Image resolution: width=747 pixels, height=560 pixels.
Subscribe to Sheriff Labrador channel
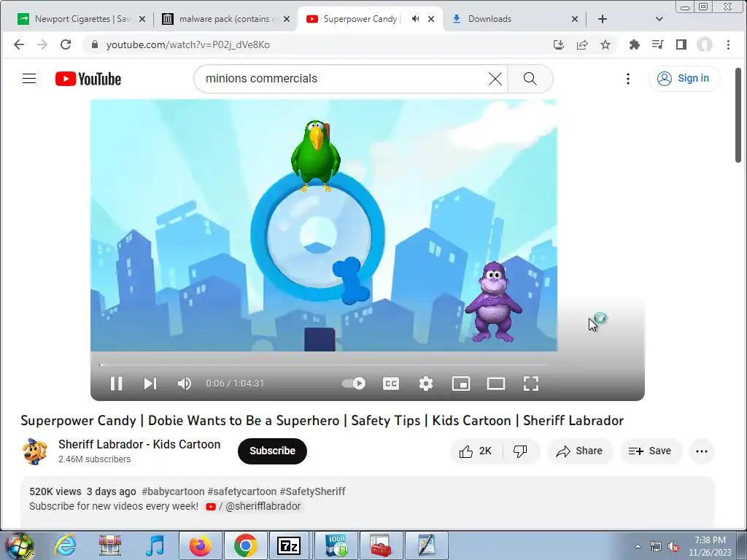(x=273, y=451)
